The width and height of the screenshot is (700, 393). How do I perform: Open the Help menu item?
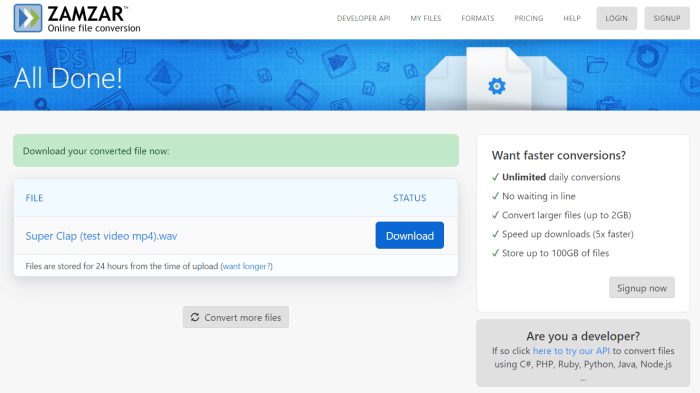(x=572, y=18)
